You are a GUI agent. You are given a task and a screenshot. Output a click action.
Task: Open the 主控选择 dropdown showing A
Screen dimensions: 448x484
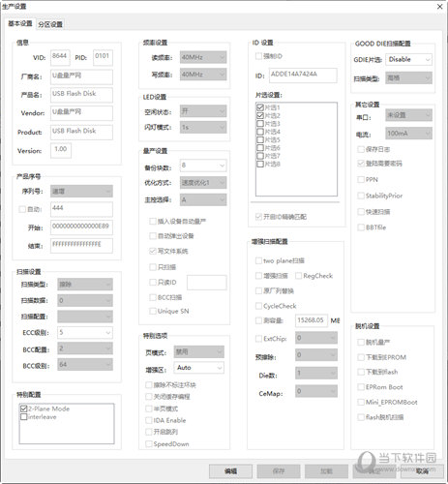(203, 200)
